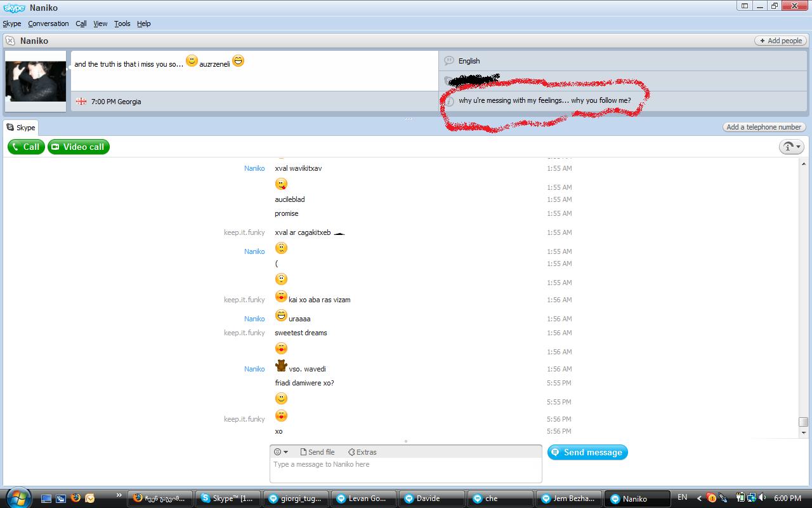Open the emoticon picker dropdown
Screen dimensions: 812x508
280,452
